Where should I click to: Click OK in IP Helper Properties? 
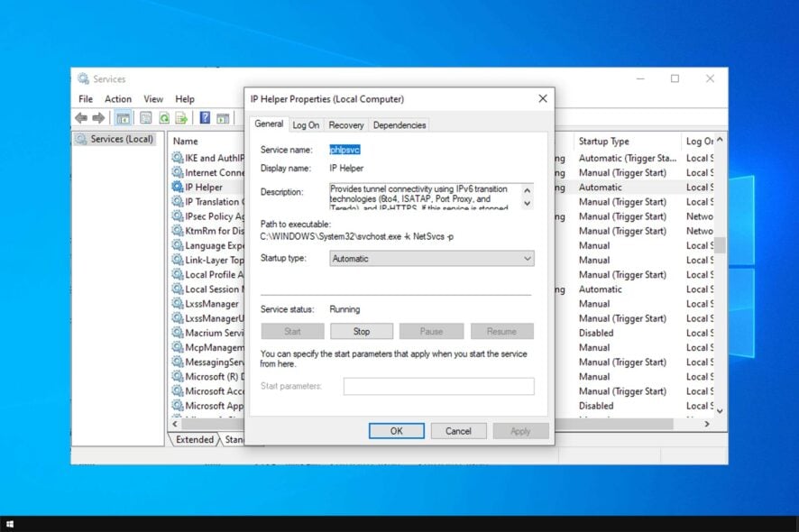[x=397, y=431]
